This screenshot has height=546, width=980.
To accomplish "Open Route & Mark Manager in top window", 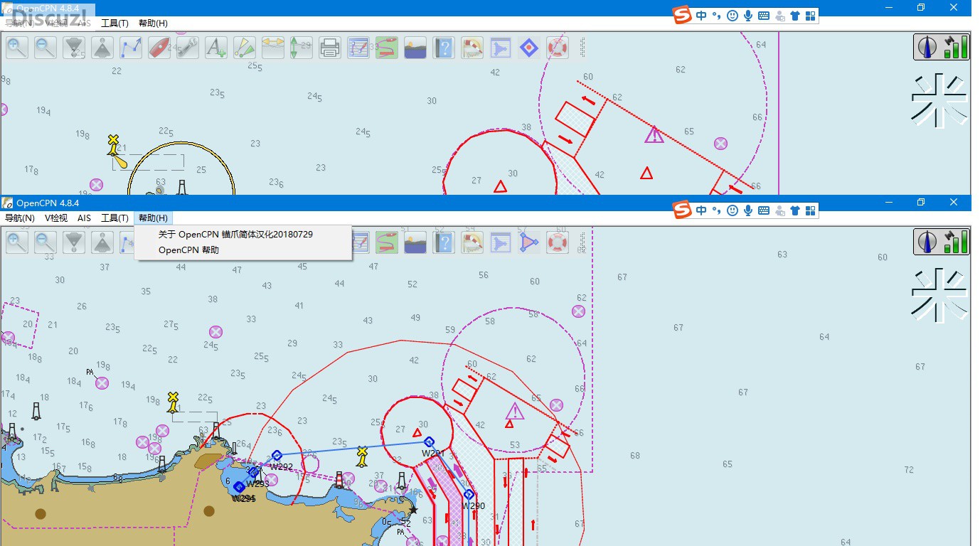I will coord(358,48).
